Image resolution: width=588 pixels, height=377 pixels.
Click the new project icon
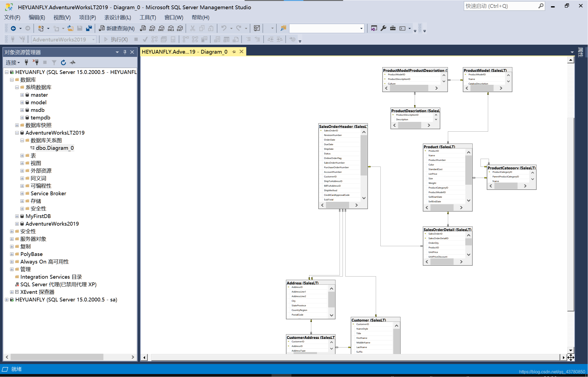point(41,28)
